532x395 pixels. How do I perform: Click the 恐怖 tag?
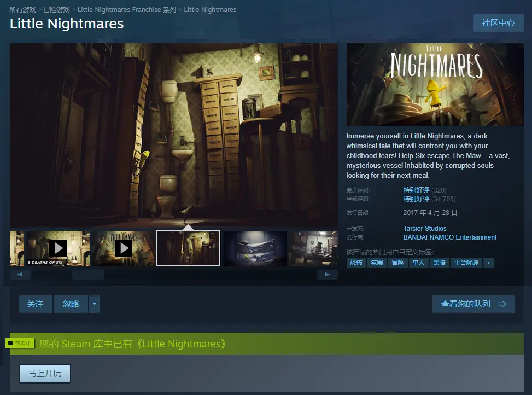356,263
